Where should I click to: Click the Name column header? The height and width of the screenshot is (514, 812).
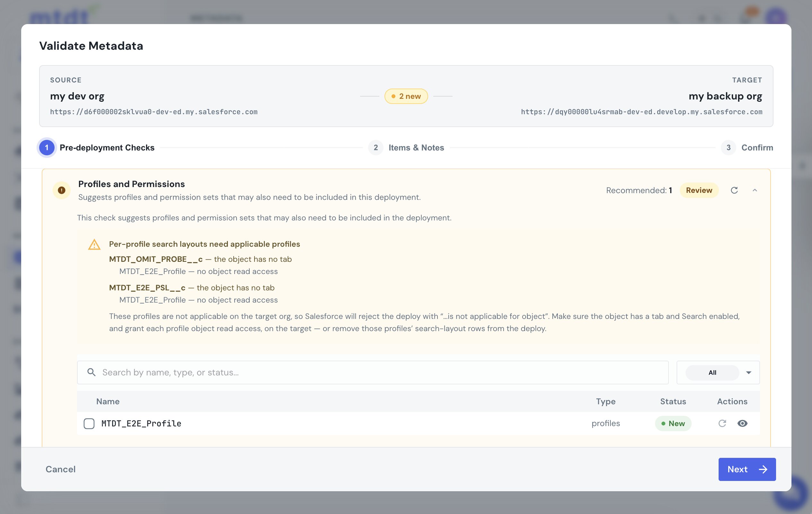(108, 401)
